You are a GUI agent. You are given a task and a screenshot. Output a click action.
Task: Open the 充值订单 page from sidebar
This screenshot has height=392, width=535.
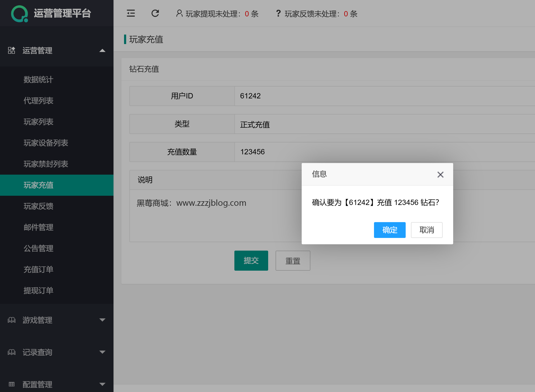click(x=39, y=269)
